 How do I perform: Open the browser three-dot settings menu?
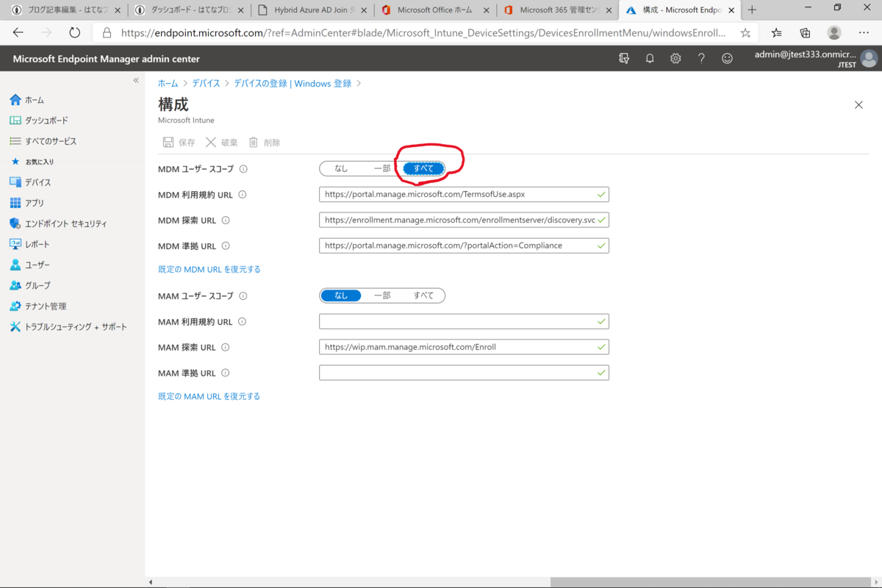tap(864, 33)
